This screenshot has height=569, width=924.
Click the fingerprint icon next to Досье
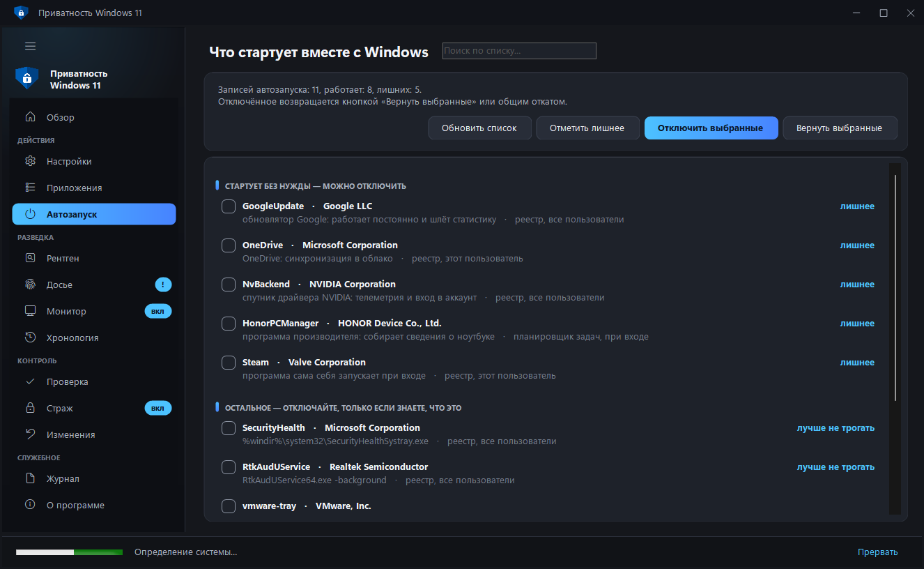[x=30, y=284]
